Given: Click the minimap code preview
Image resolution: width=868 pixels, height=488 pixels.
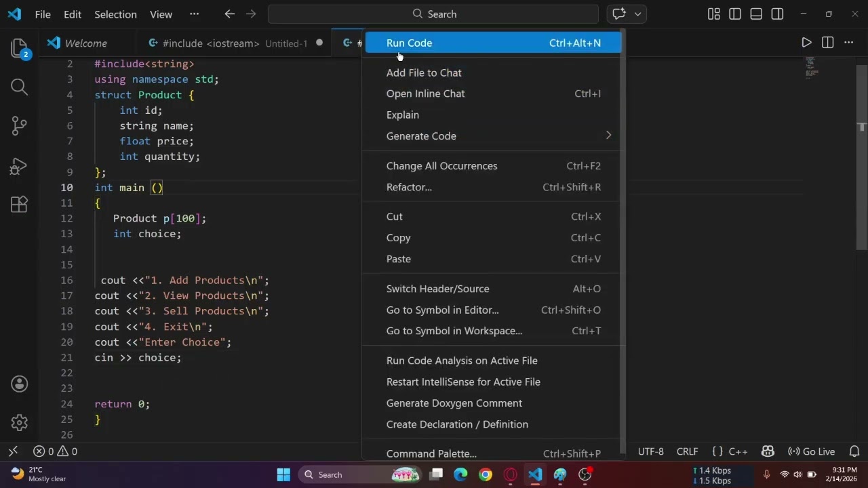Looking at the screenshot, I should [x=812, y=68].
